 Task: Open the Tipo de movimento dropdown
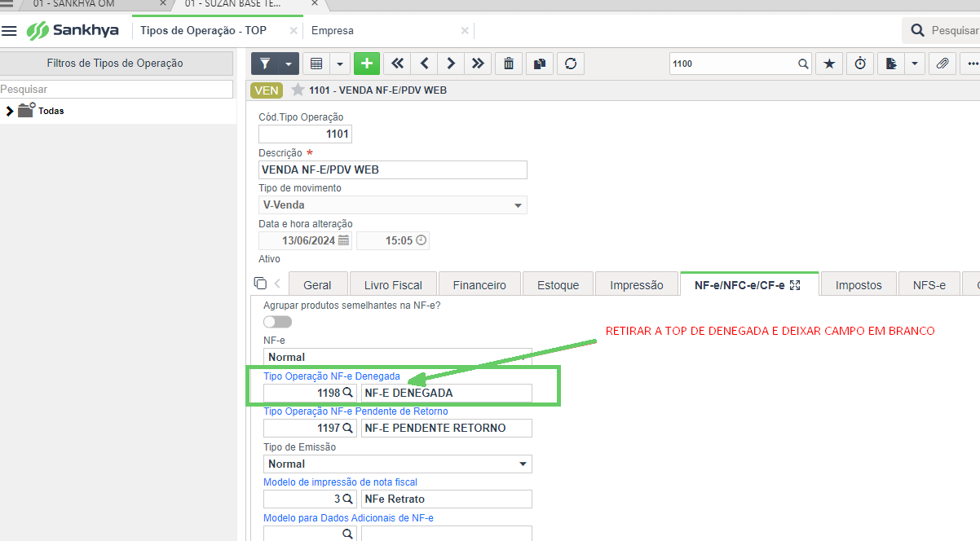pos(393,205)
